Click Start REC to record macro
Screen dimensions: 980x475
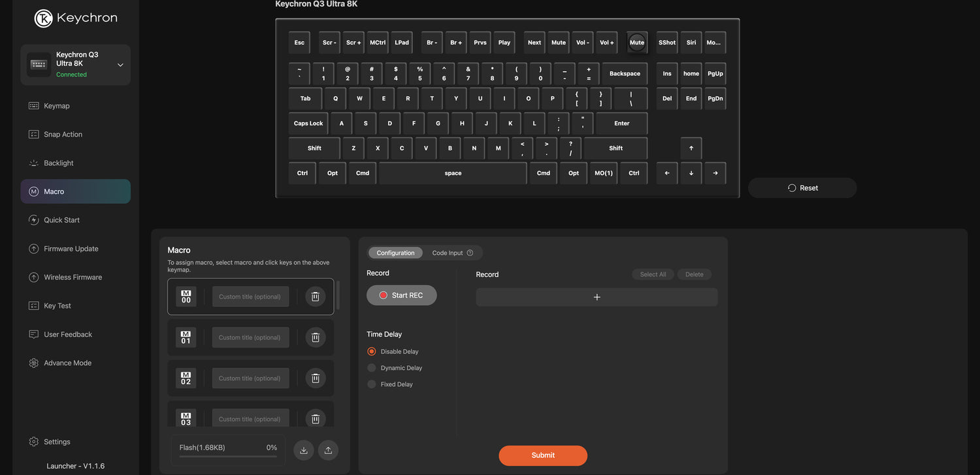pos(401,295)
